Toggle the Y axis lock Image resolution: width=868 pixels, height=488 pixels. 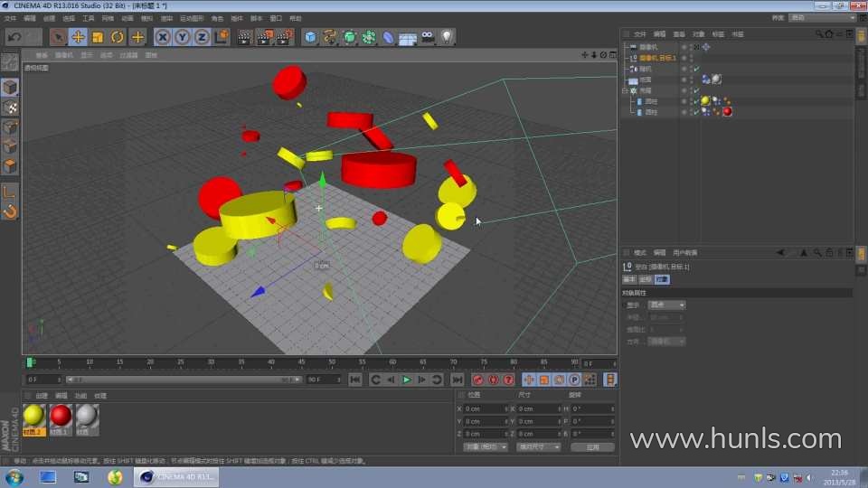pos(182,37)
